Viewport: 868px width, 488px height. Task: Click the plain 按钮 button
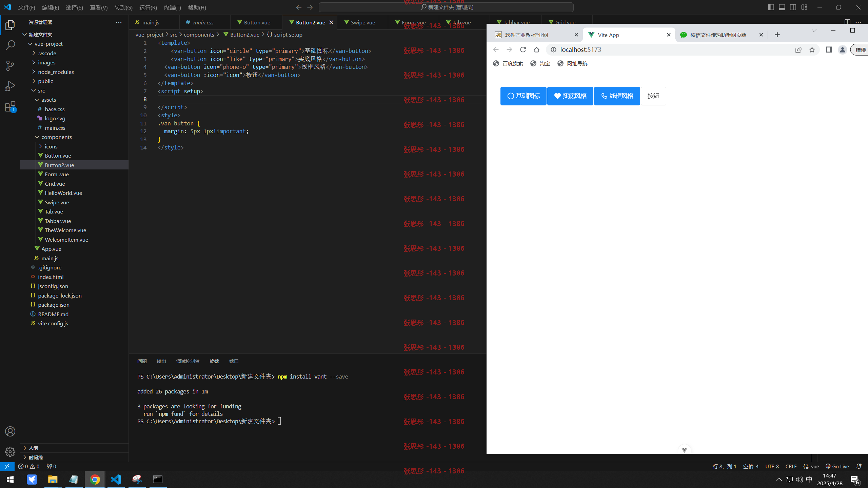click(x=653, y=96)
